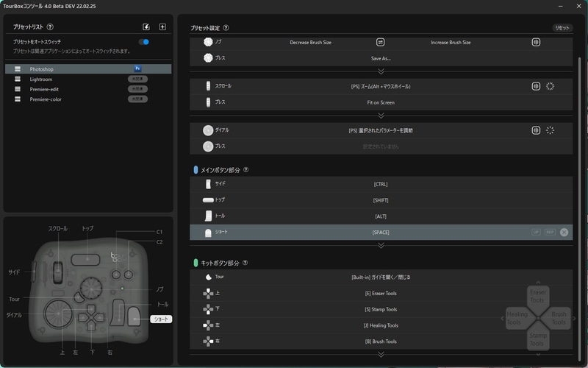This screenshot has height=368, width=588.
Task: Click the [PS] ズーム(Alt+マウスホイール) assignment
Action: click(381, 86)
